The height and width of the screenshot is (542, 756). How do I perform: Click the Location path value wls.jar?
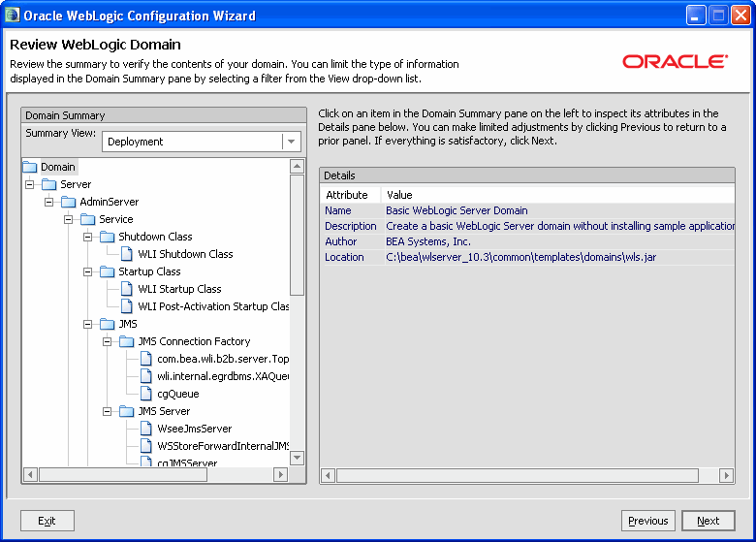(x=520, y=257)
